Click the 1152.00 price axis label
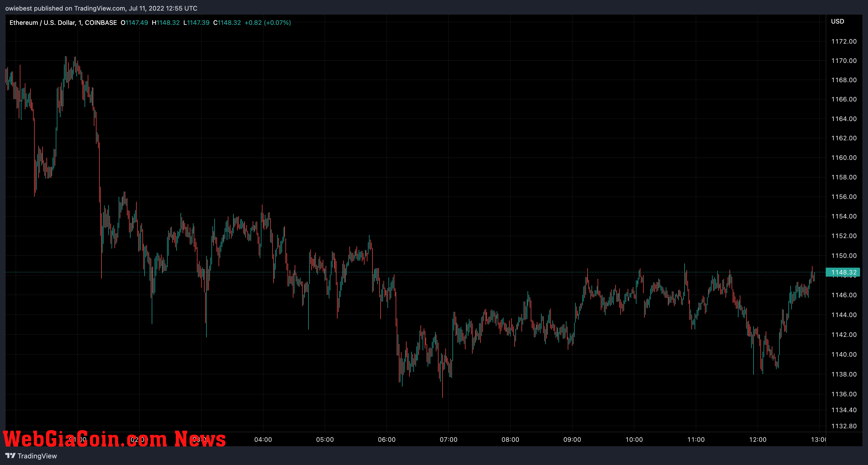This screenshot has width=868, height=465. click(x=844, y=236)
